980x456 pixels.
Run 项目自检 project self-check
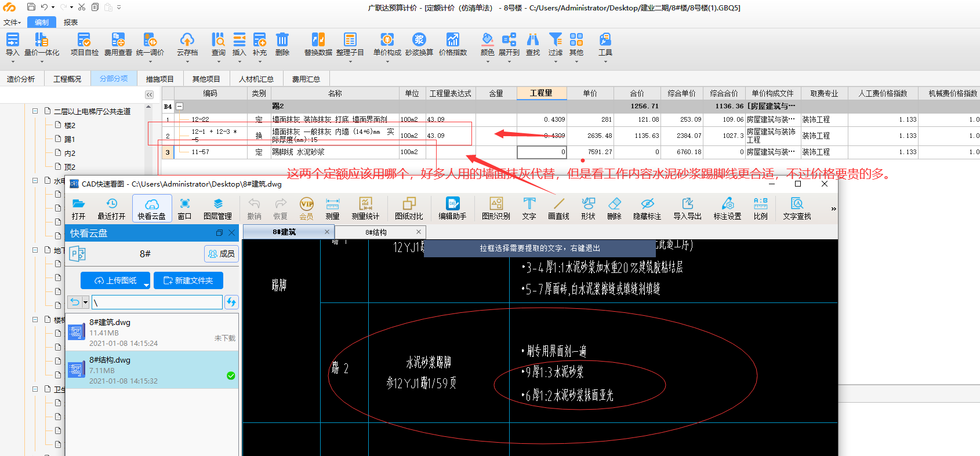pos(85,44)
